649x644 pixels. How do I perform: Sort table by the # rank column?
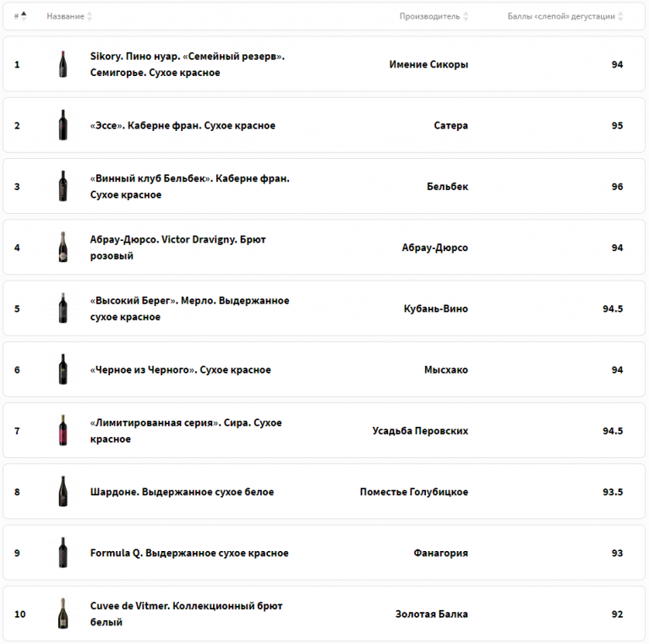(24, 16)
